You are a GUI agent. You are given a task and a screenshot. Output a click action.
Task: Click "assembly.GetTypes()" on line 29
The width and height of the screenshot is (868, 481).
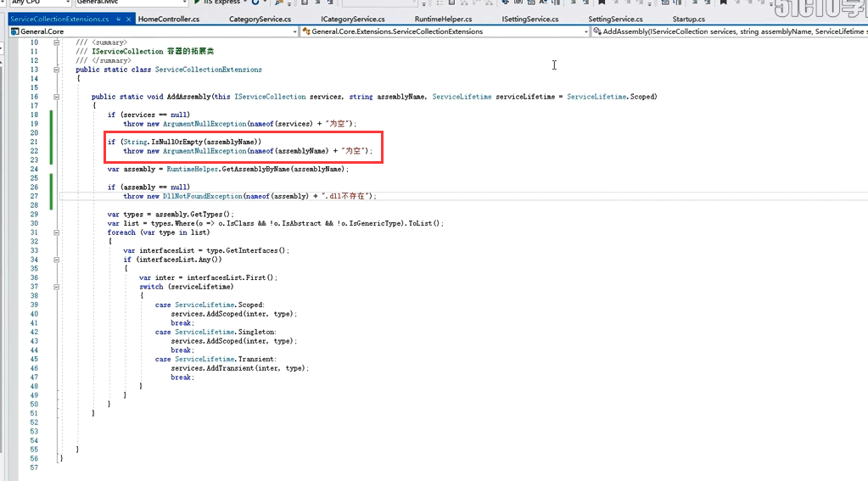click(x=192, y=215)
